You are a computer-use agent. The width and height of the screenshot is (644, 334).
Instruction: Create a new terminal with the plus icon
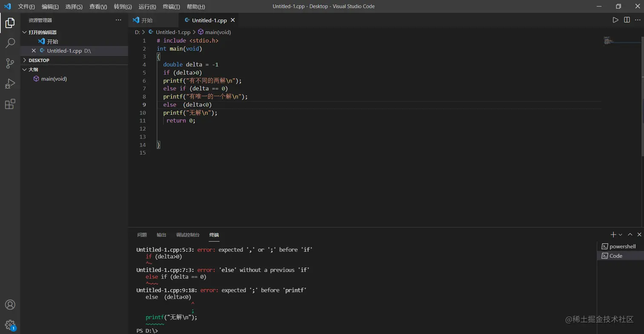point(613,235)
